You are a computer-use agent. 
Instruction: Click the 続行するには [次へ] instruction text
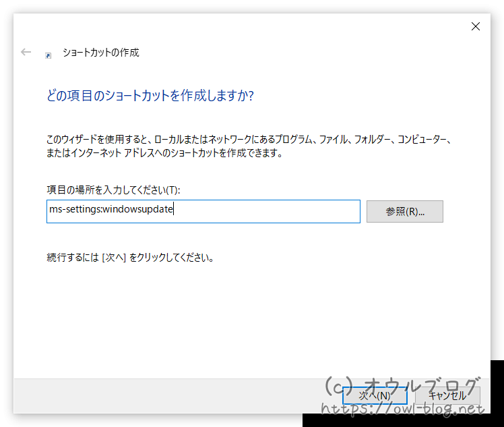[130, 257]
